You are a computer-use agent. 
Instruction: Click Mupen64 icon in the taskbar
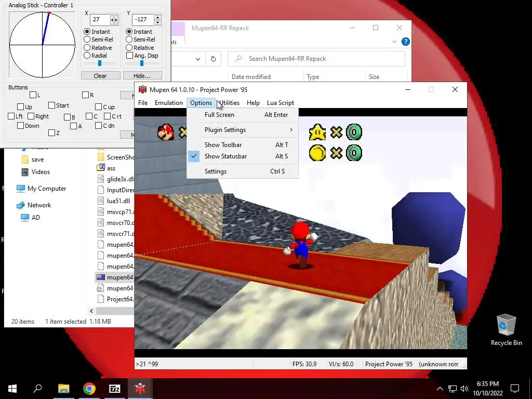pyautogui.click(x=140, y=389)
